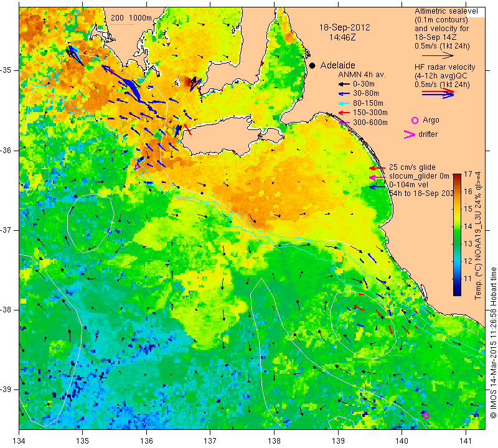This screenshot has width=498, height=448.
Task: Click the time text 14:46Z
Action: coord(342,37)
